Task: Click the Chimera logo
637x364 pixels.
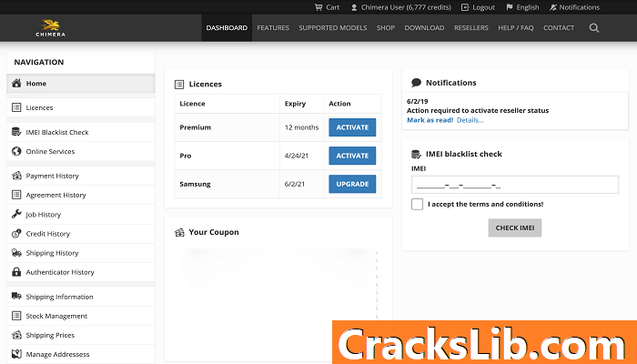Action: tap(50, 27)
